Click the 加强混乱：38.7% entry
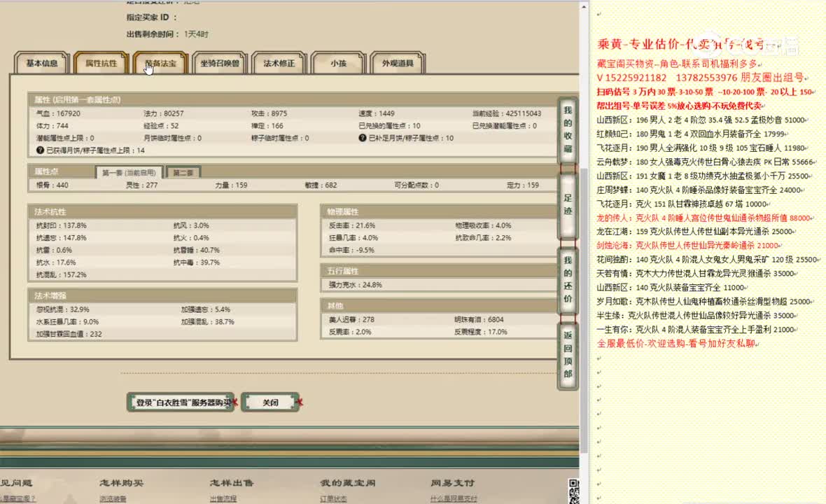 208,321
